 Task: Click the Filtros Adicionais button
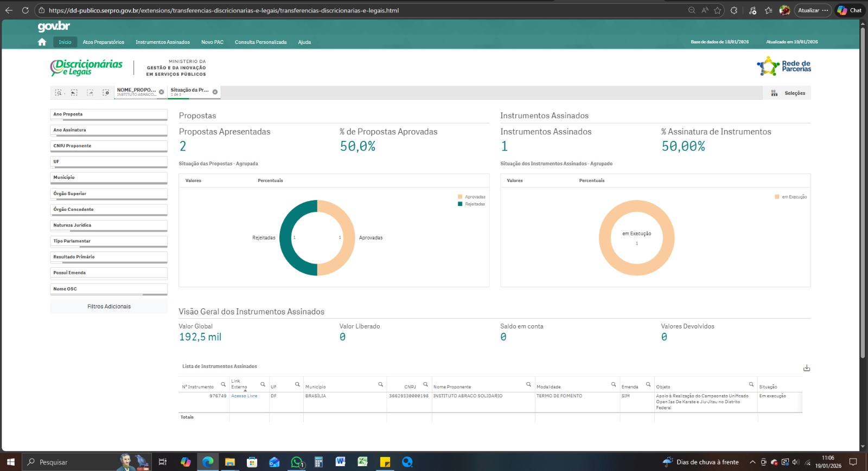click(x=109, y=307)
